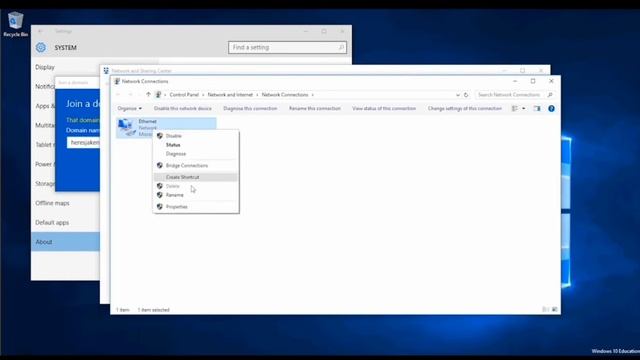Viewport: 640px width, 360px height.
Task: Click the Change your view icon
Action: tap(515, 109)
